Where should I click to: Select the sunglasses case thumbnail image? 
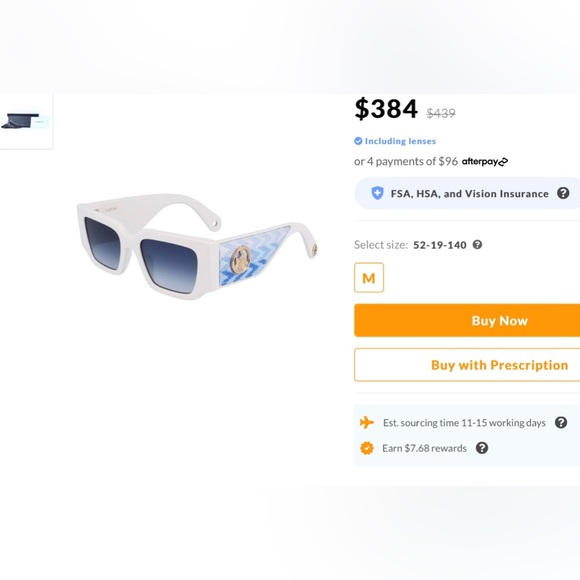click(x=26, y=121)
